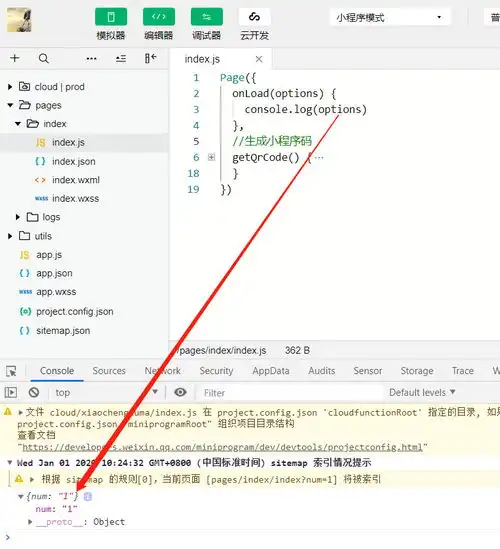Open index.wxss in the file tree
The image size is (500, 549).
pos(76,199)
